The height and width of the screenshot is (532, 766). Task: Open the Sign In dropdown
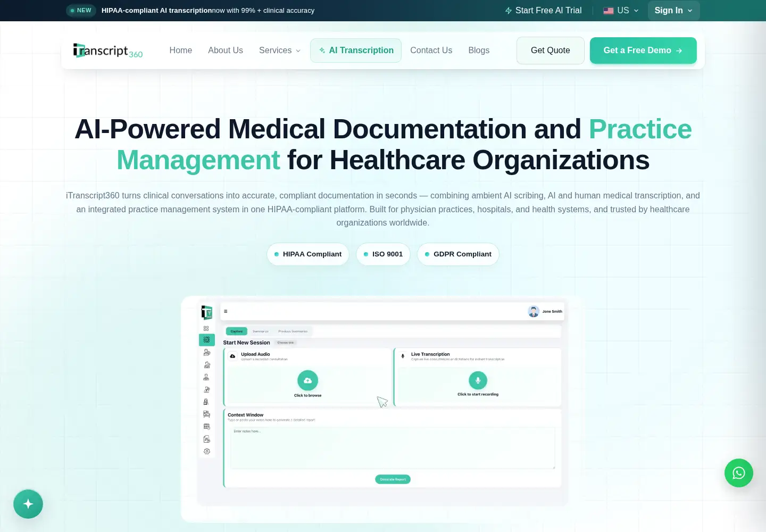(x=673, y=11)
